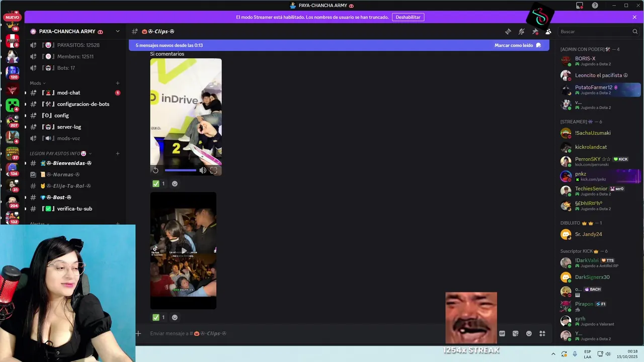
Task: Add reaction under the inDrive video
Action: 175,184
